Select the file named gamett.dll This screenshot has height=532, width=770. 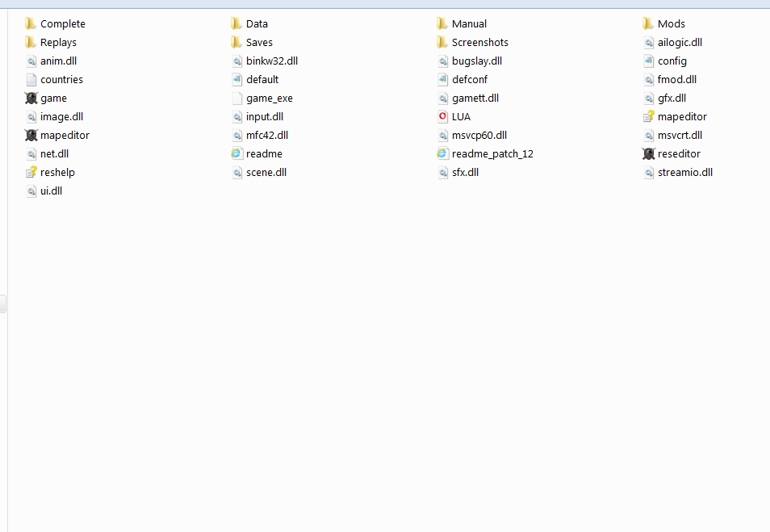pyautogui.click(x=468, y=98)
